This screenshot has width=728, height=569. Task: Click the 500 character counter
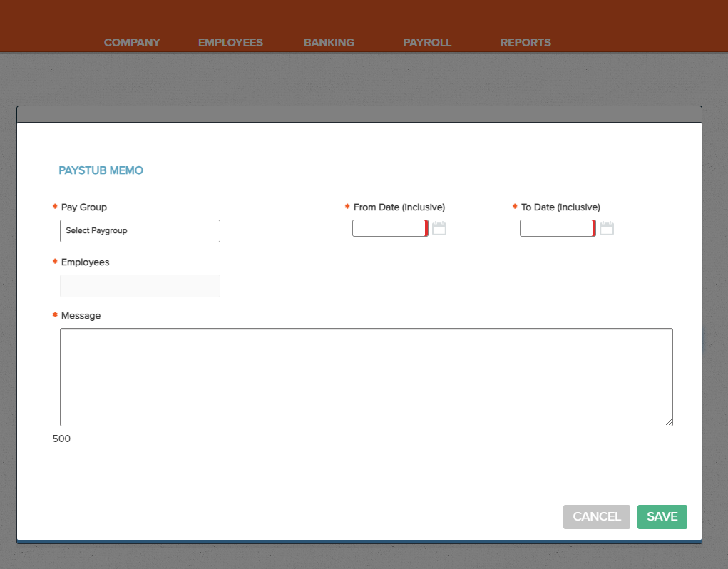62,439
